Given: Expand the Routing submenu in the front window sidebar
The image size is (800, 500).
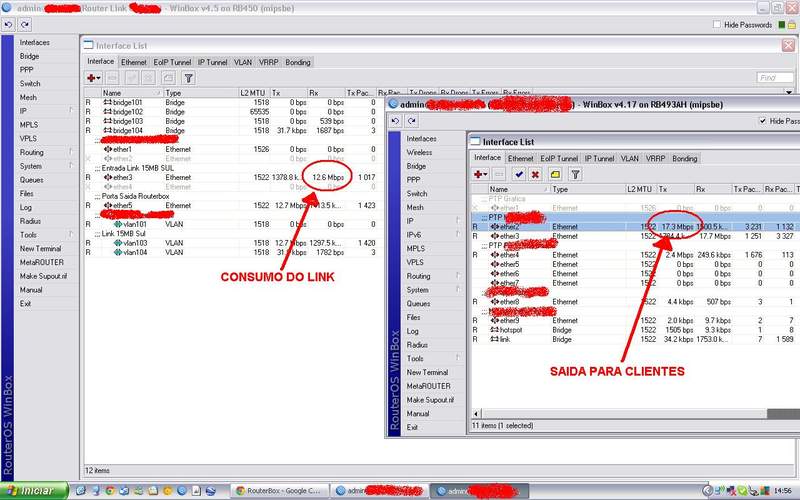Looking at the screenshot, I should (458, 276).
